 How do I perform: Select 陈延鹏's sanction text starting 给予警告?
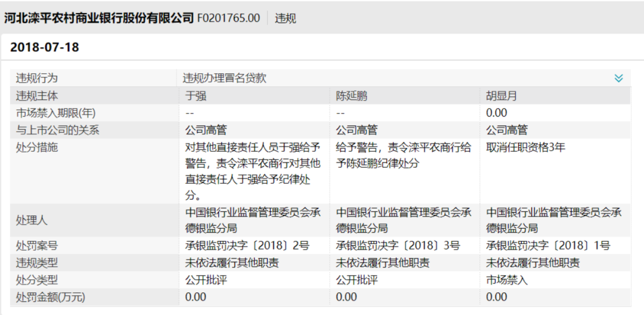tap(403, 155)
